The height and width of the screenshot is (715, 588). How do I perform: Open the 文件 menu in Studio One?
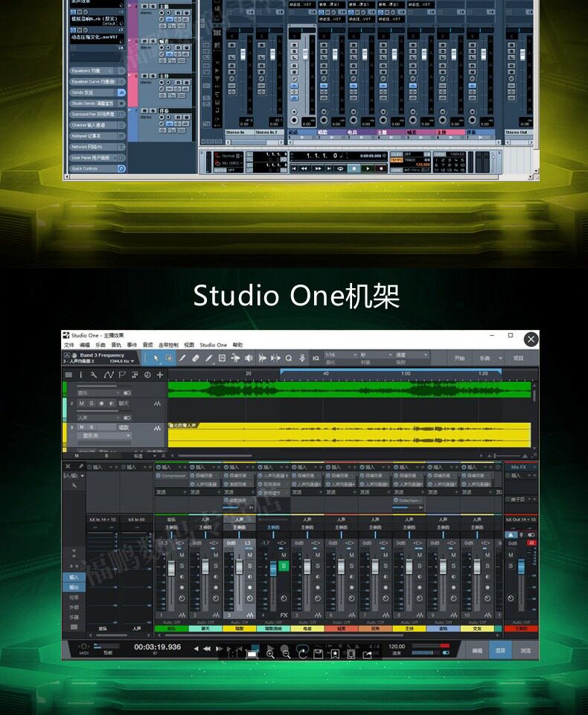[68, 345]
